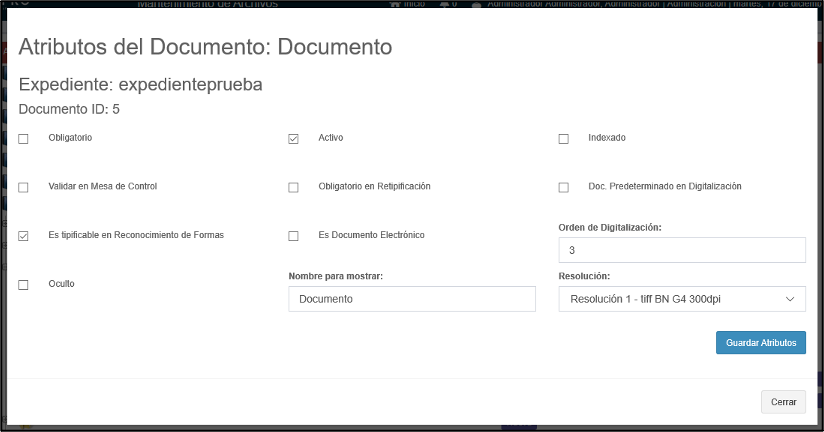Image resolution: width=824 pixels, height=432 pixels.
Task: Check Obligatorio en Retipificación option
Action: (293, 187)
